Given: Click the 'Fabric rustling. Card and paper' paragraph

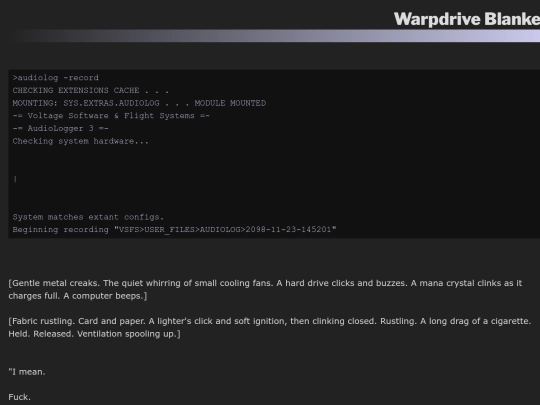Looking at the screenshot, I should pos(270,328).
